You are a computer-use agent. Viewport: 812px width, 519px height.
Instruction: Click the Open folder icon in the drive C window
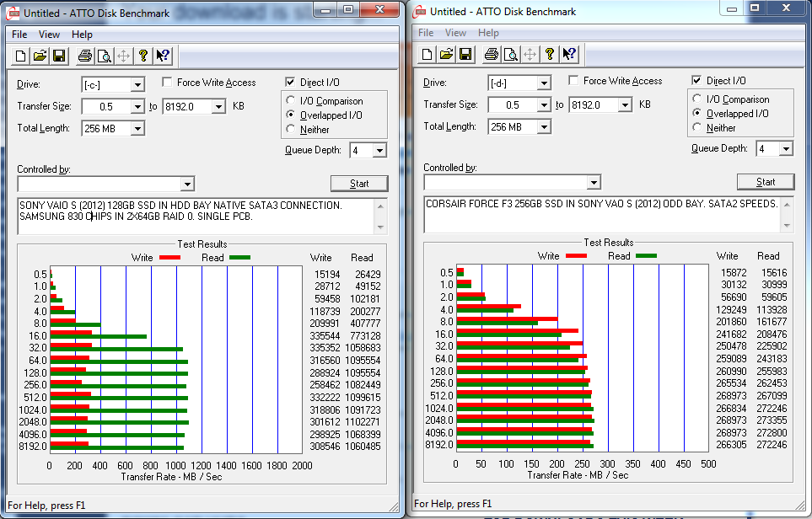coord(40,56)
